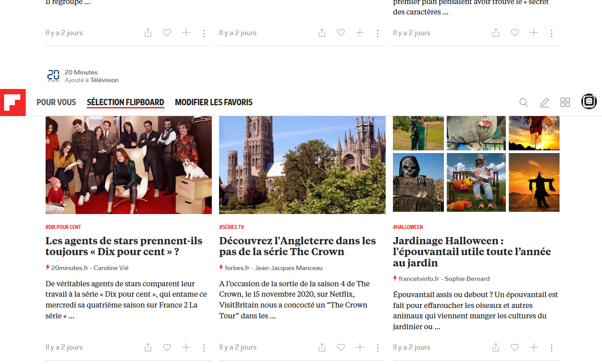This screenshot has width=602, height=364.
Task: Open more options for Jardinage Halloween article
Action: coord(551,348)
